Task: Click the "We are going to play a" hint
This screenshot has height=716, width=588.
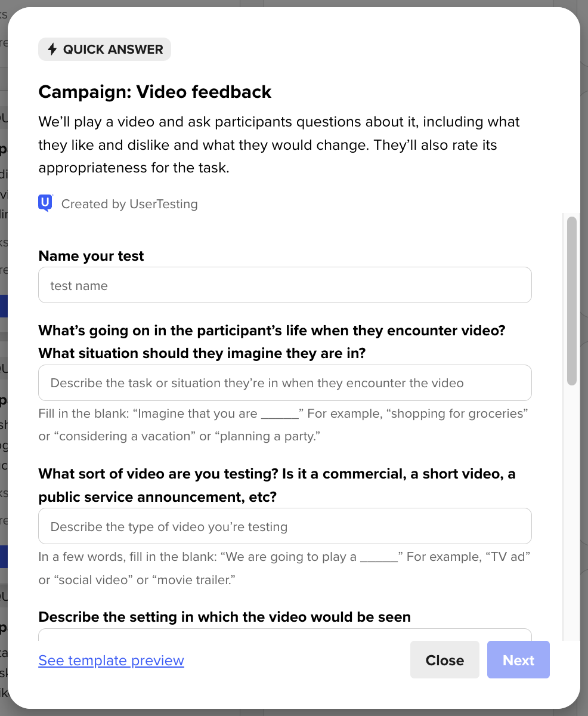Action: (284, 568)
